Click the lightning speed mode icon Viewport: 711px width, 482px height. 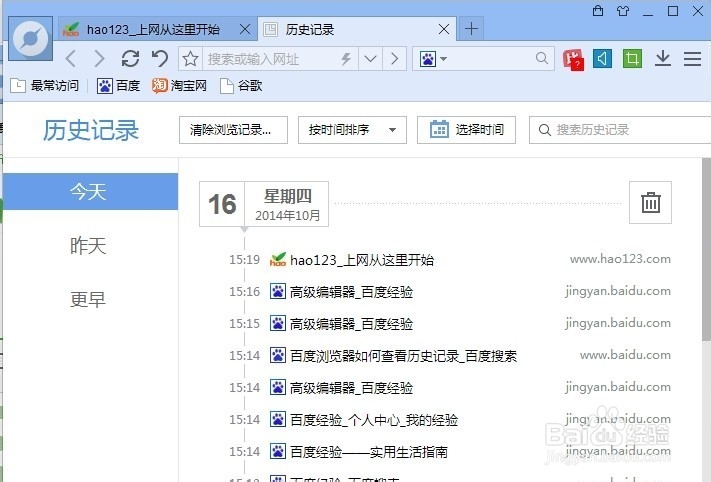pos(346,59)
